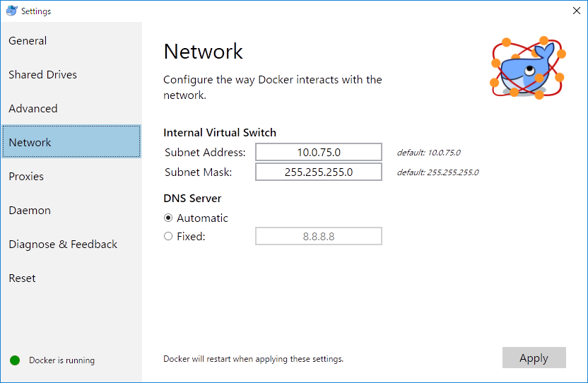Click the green Docker running status indicator
588x383 pixels.
15,360
